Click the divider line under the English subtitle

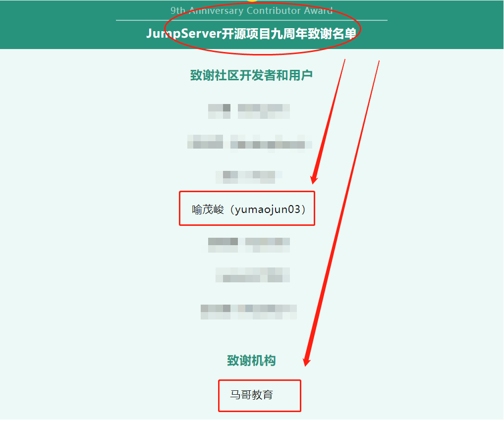point(251,20)
